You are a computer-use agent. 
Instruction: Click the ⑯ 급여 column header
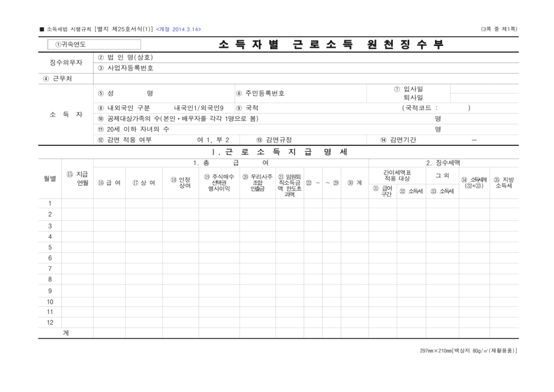pos(109,183)
